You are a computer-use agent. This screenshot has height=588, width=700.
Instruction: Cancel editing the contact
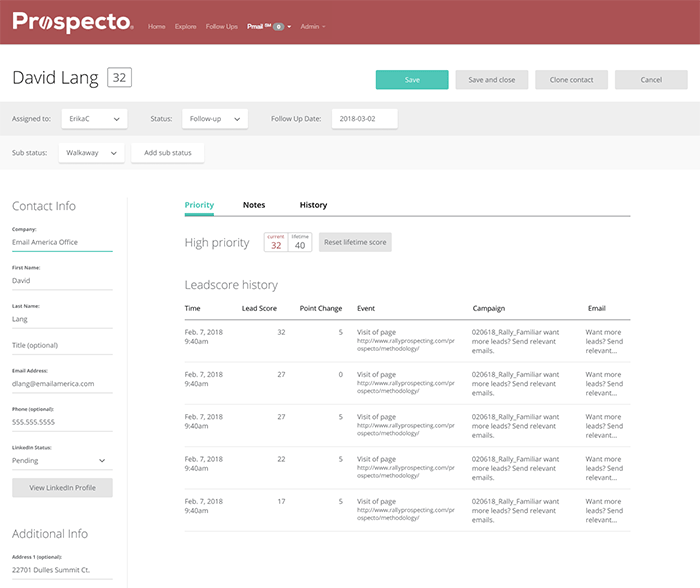[651, 80]
